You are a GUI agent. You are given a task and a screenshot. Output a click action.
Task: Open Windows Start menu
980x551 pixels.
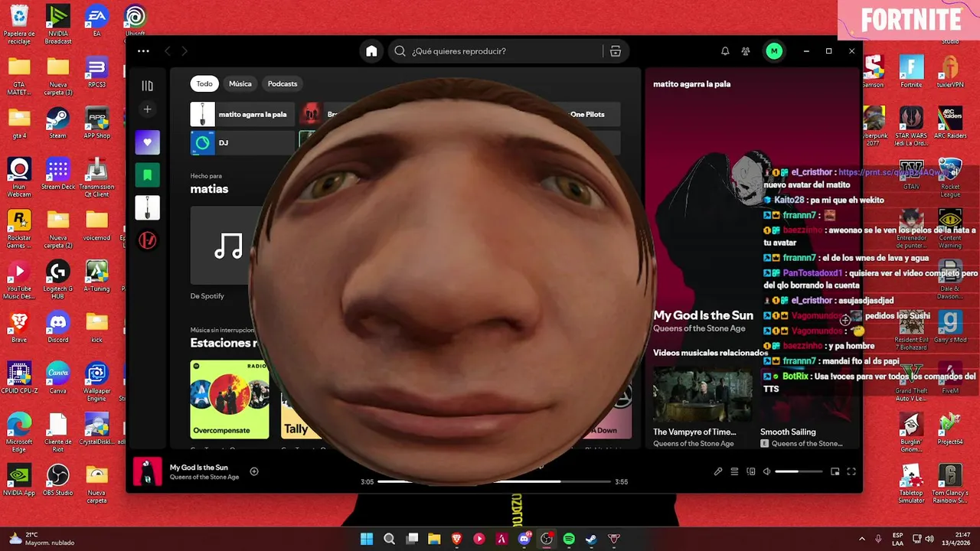click(367, 539)
